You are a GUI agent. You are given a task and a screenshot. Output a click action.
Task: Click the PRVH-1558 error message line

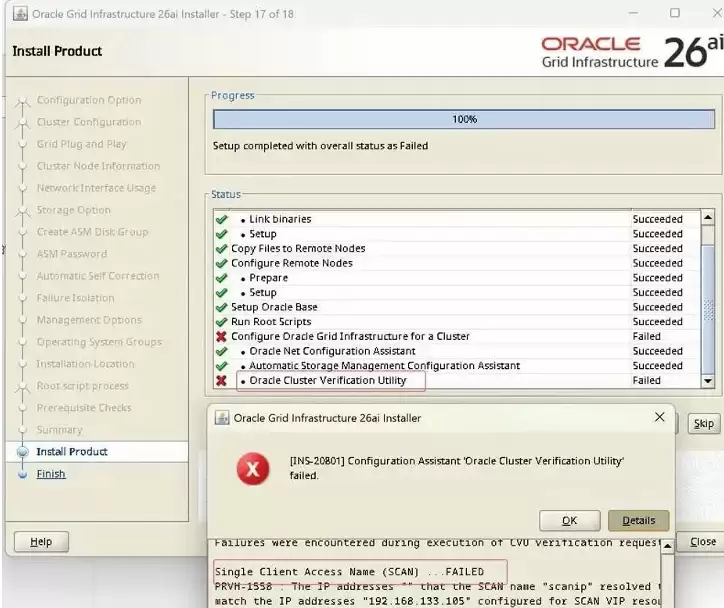coord(437,587)
